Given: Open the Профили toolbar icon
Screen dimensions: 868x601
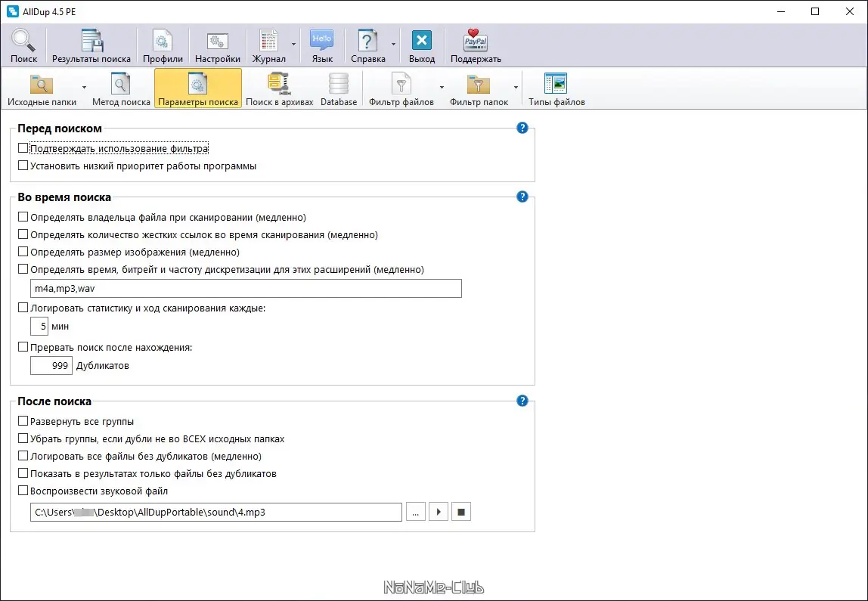Looking at the screenshot, I should (163, 45).
